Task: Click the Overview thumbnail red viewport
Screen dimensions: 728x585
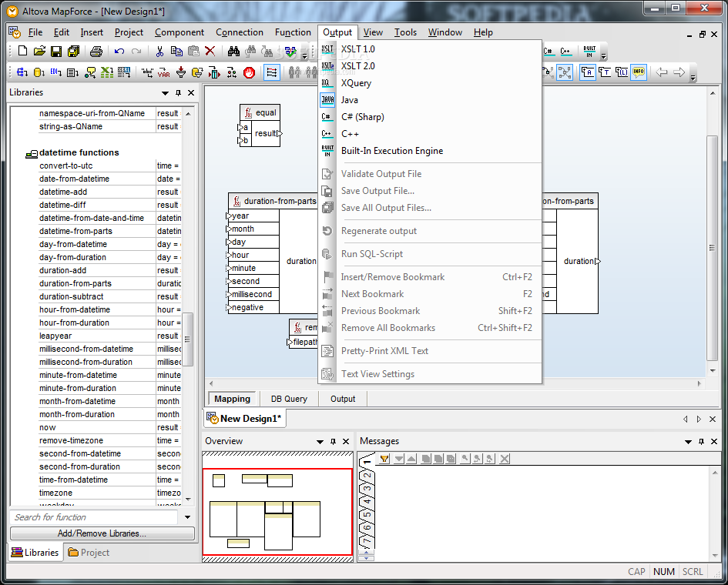Action: (277, 512)
